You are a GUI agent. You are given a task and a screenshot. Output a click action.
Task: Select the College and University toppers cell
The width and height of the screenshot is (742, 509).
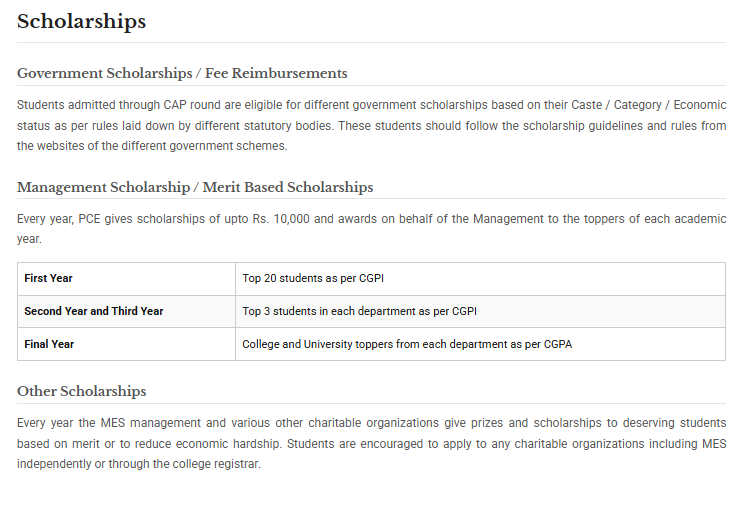coord(480,344)
